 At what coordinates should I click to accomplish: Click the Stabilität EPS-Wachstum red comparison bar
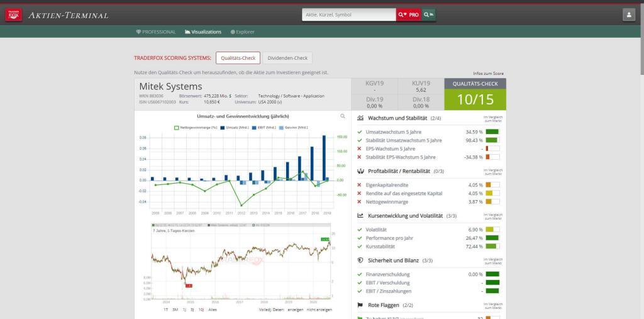pos(492,157)
